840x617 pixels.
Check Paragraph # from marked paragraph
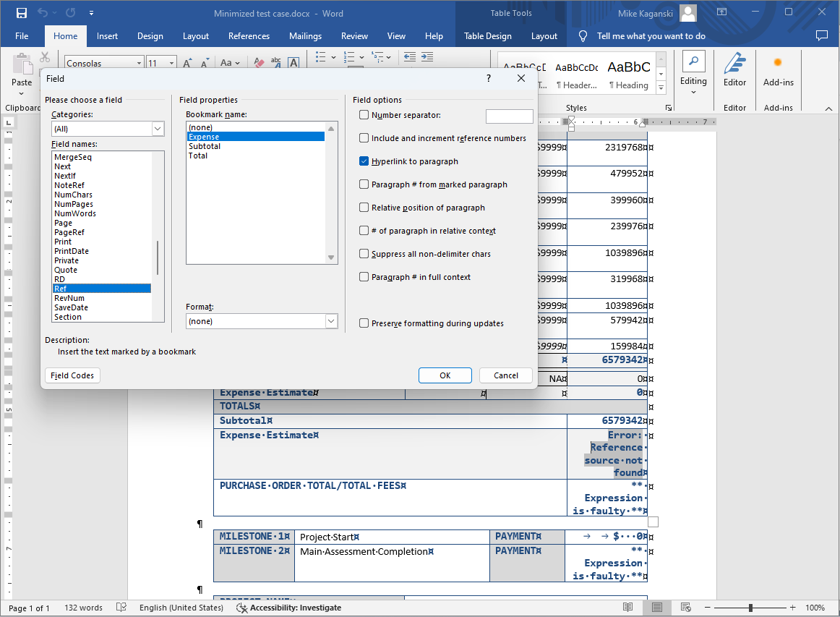pyautogui.click(x=364, y=184)
